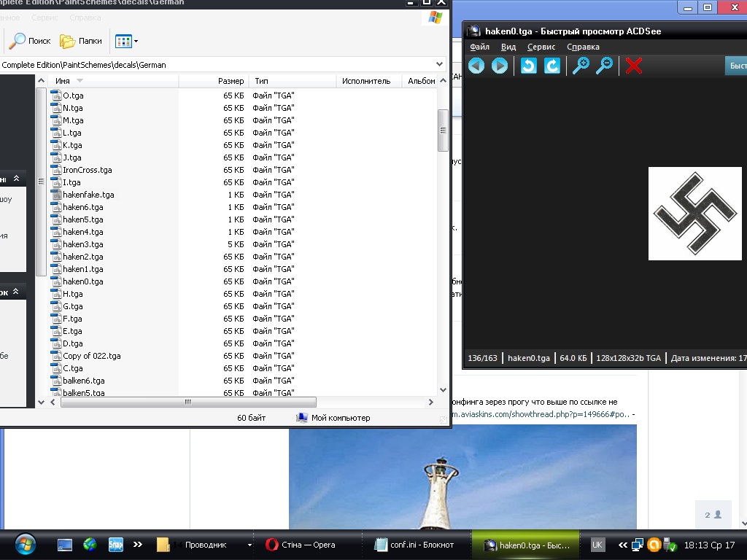Go to previous image in ACDSee
The width and height of the screenshot is (747, 560).
coord(476,66)
